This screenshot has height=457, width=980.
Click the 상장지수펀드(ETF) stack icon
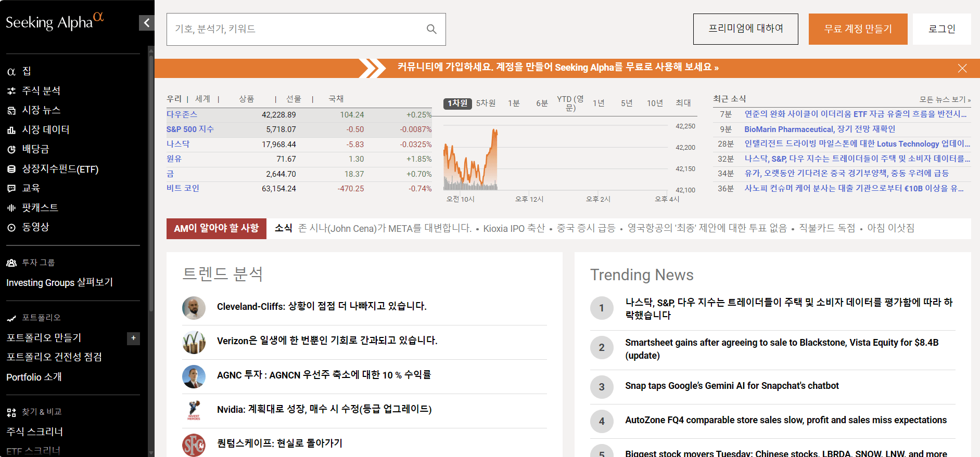click(x=11, y=169)
